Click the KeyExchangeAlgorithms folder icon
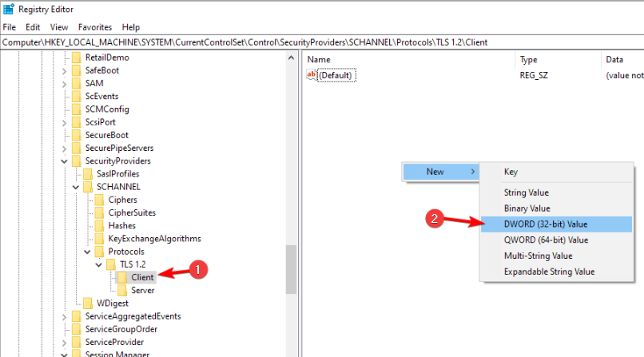This screenshot has height=357, width=644. (x=99, y=239)
